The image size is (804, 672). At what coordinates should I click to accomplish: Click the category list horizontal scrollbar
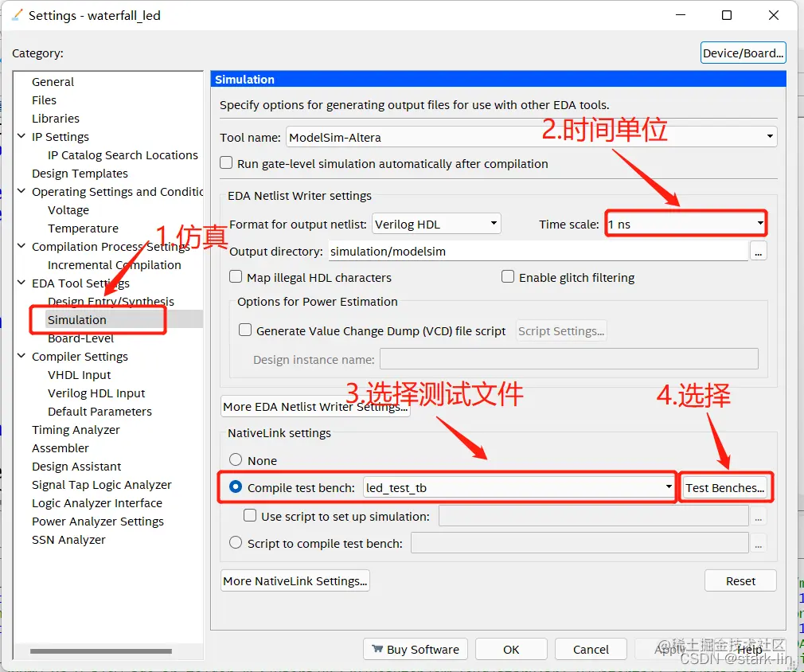[x=101, y=651]
